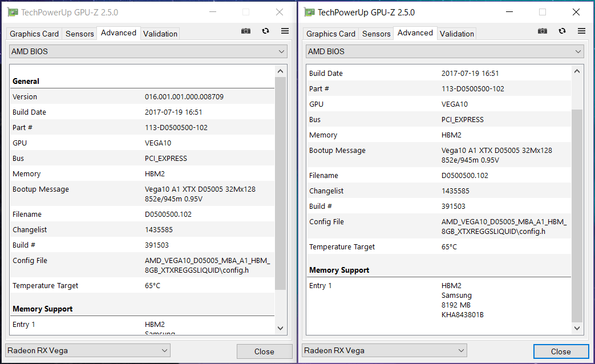Click scroll up arrow in left window list
The width and height of the screenshot is (595, 364).
pyautogui.click(x=281, y=71)
